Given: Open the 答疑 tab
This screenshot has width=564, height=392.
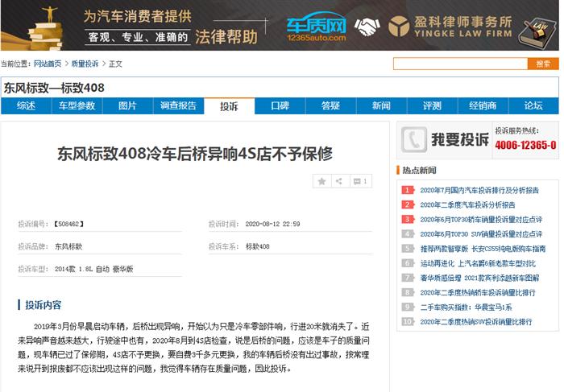Looking at the screenshot, I should (330, 105).
